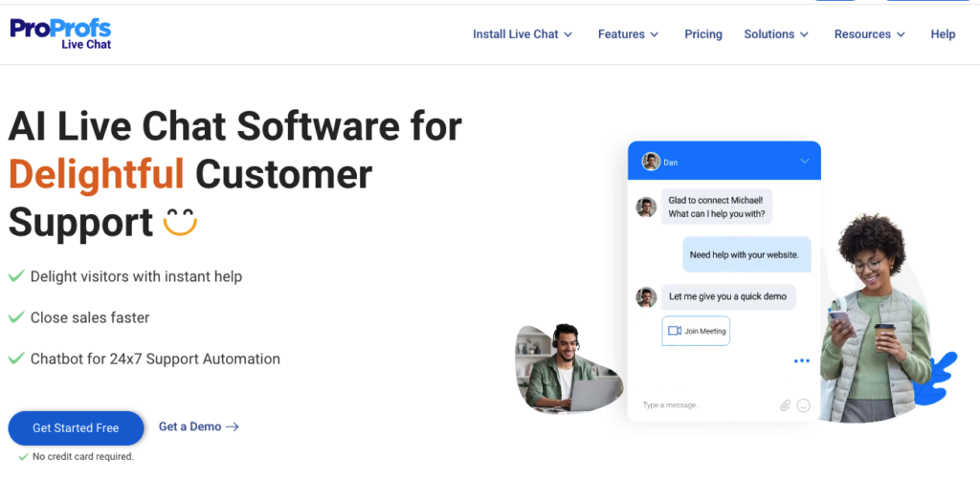
Task: Open the Help menu item
Action: pyautogui.click(x=943, y=34)
